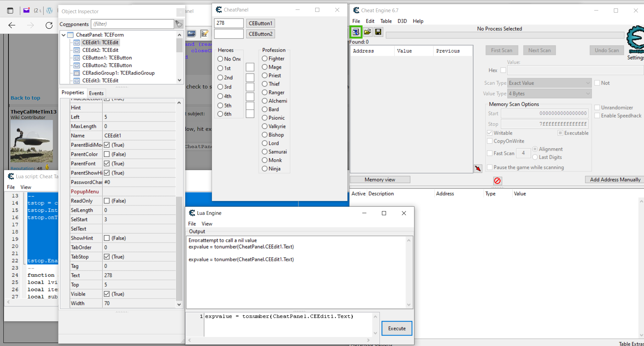
Task: Enable the Speedhack checkbox
Action: pos(597,116)
